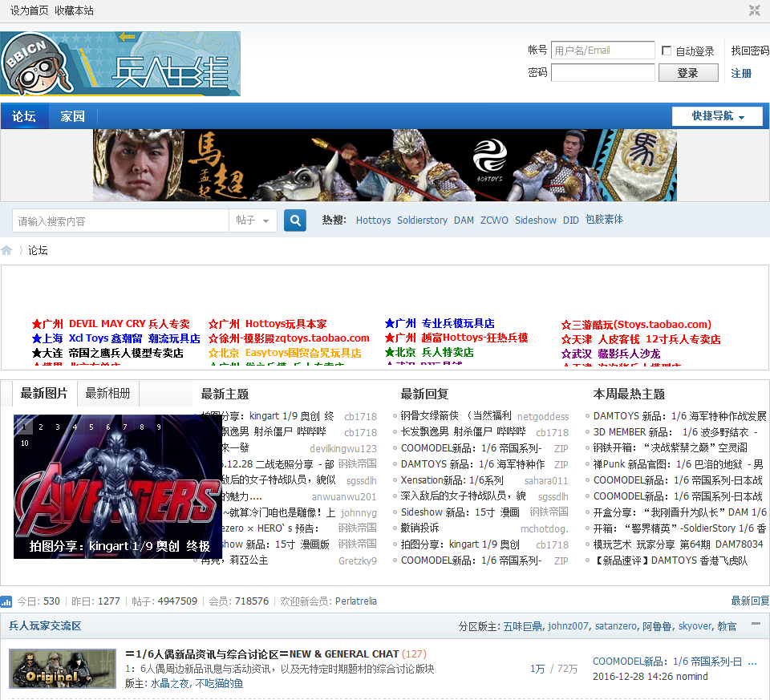Click the top-right width toggle icon
Screen dimensions: 770x700
pos(754,10)
